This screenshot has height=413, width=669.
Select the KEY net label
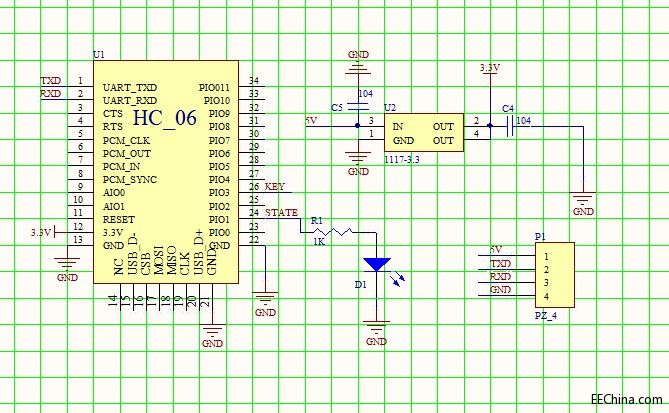click(276, 187)
